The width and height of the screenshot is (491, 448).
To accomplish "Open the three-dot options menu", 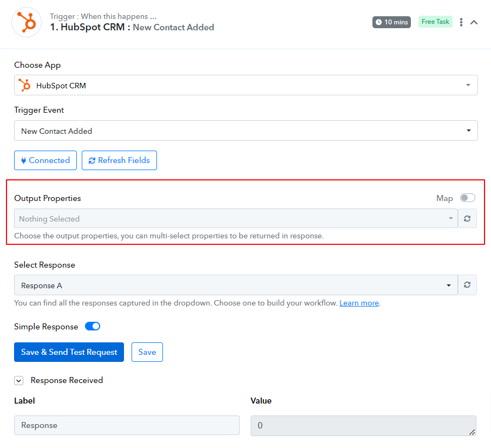I will point(461,22).
